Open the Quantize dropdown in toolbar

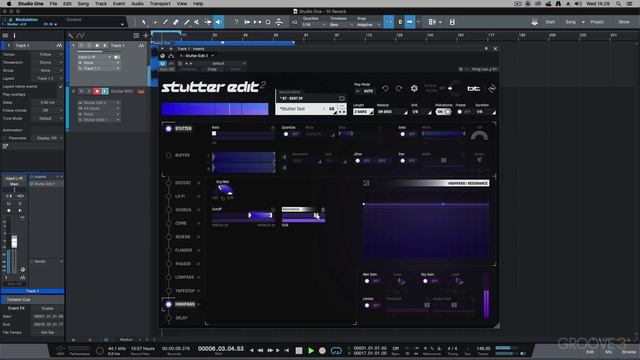[x=313, y=25]
